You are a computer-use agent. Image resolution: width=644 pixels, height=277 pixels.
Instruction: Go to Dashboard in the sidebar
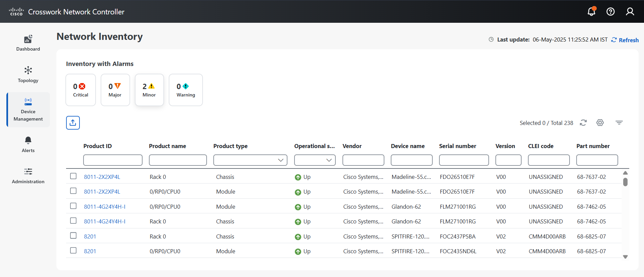pyautogui.click(x=28, y=43)
